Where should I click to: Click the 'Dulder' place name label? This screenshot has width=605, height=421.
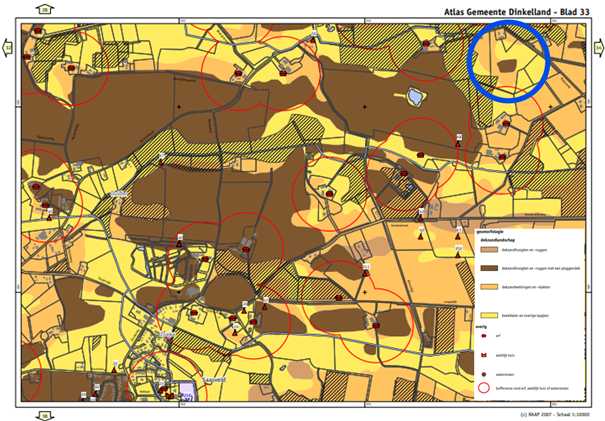(x=119, y=194)
